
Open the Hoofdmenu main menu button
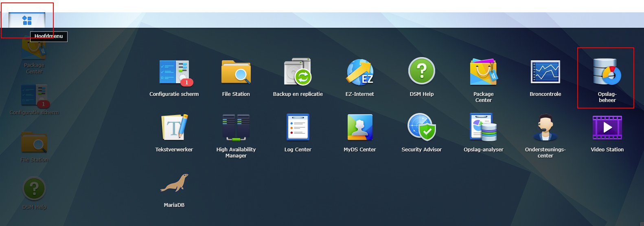click(27, 20)
